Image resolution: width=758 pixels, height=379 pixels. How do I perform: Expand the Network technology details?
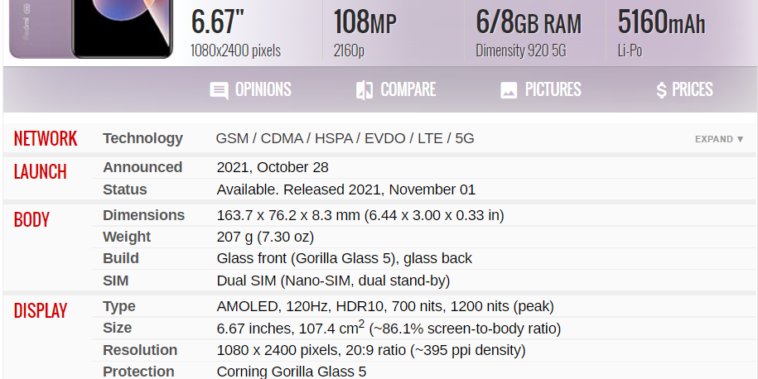pos(719,139)
